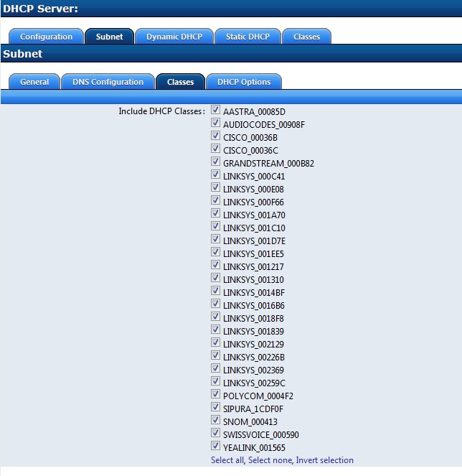The width and height of the screenshot is (462, 476).
Task: Toggle the SWISSVOICE_000590 checkbox
Action: 215,433
